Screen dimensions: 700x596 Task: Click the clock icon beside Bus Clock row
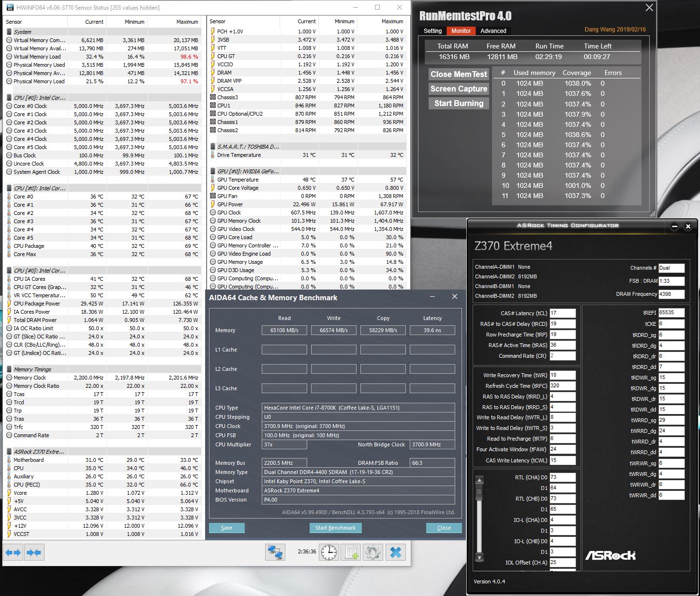9,155
